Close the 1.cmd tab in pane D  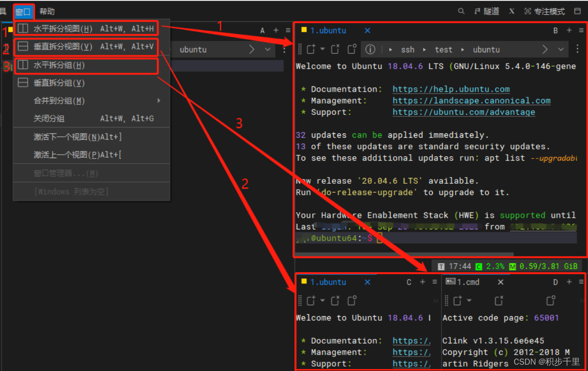pyautogui.click(x=501, y=282)
